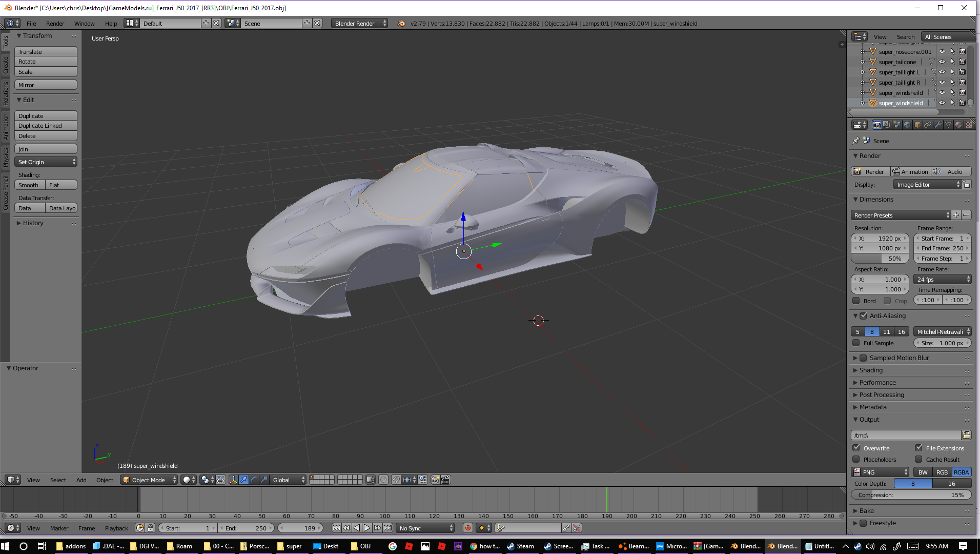
Task: Open the PNG file format dropdown
Action: pyautogui.click(x=880, y=472)
